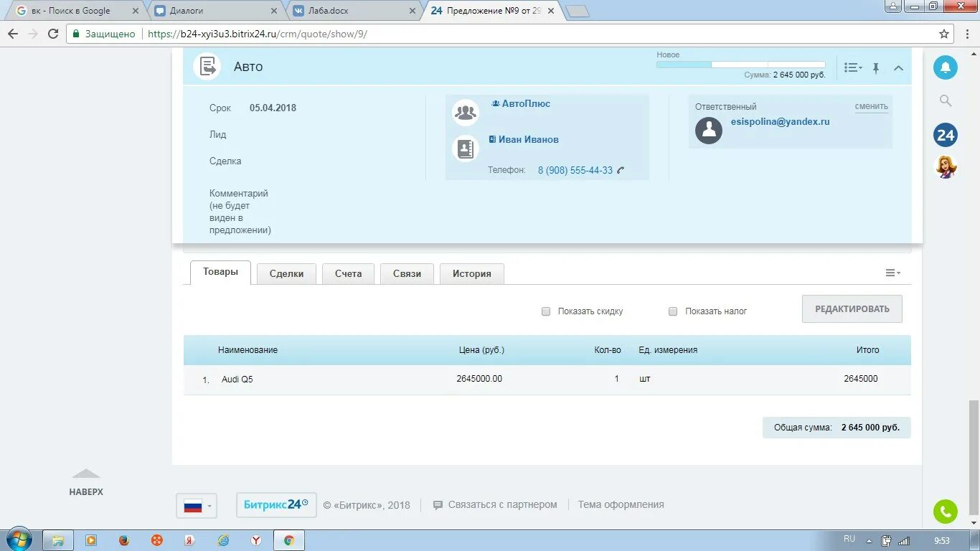Click the RU language indicator in tray
This screenshot has width=980, height=551.
[x=849, y=539]
